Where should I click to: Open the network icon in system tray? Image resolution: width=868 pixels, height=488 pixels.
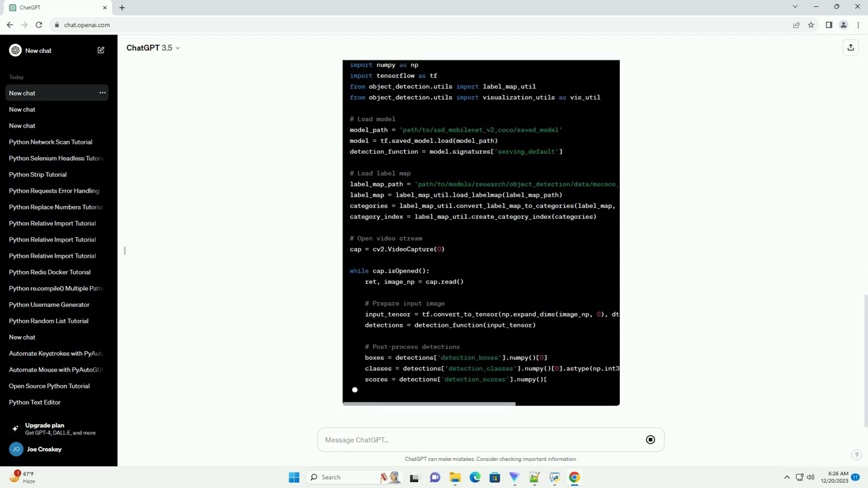point(799,477)
